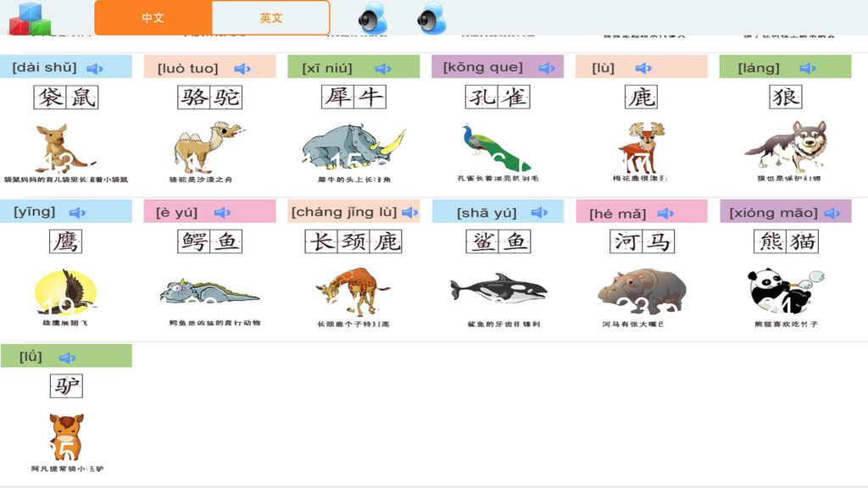The image size is (868, 488).
Task: Click the characters 孔雀
Action: pos(498,97)
